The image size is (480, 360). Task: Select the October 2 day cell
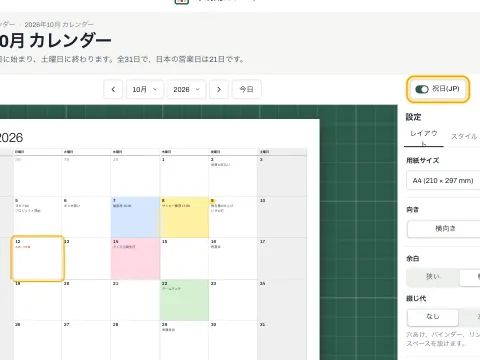(233, 176)
